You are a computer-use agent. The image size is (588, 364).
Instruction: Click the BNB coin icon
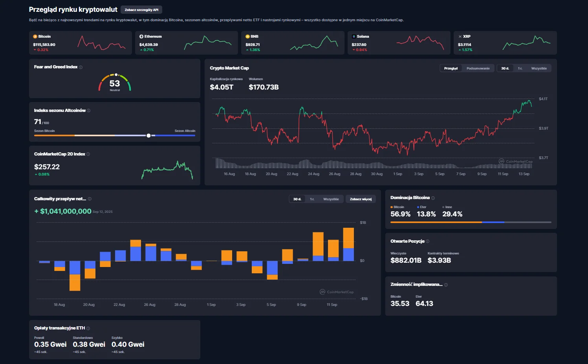tap(247, 37)
